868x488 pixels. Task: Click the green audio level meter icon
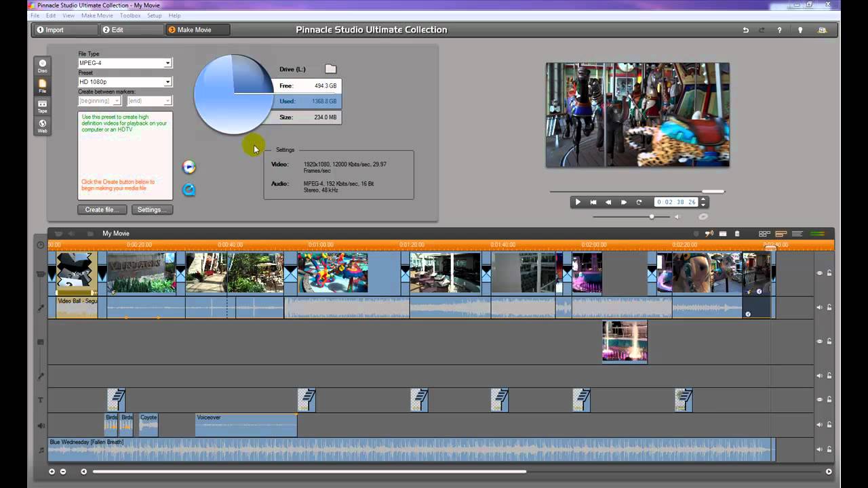point(818,234)
